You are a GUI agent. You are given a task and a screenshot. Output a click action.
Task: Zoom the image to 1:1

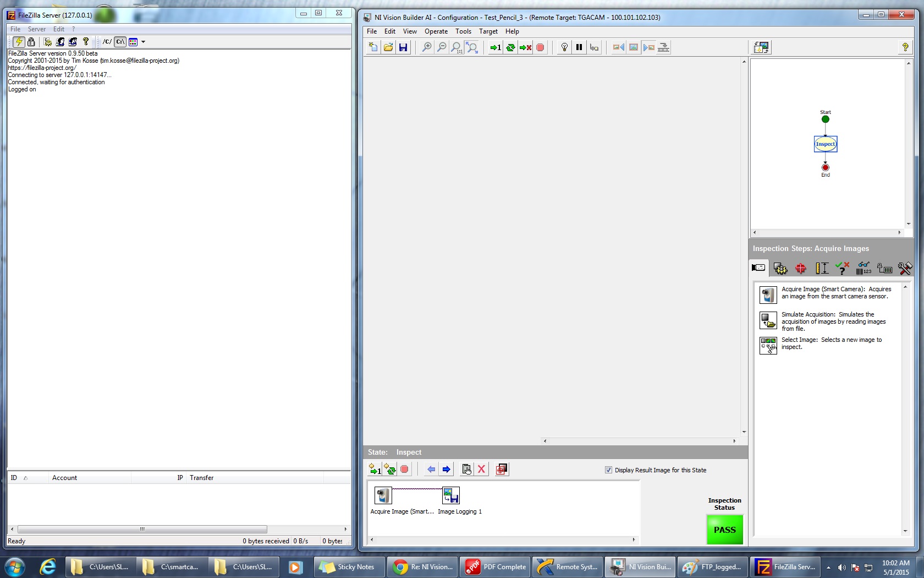click(x=456, y=47)
